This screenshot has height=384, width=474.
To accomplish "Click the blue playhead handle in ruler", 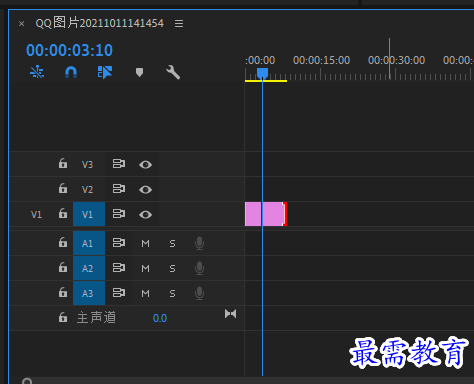I will [262, 73].
